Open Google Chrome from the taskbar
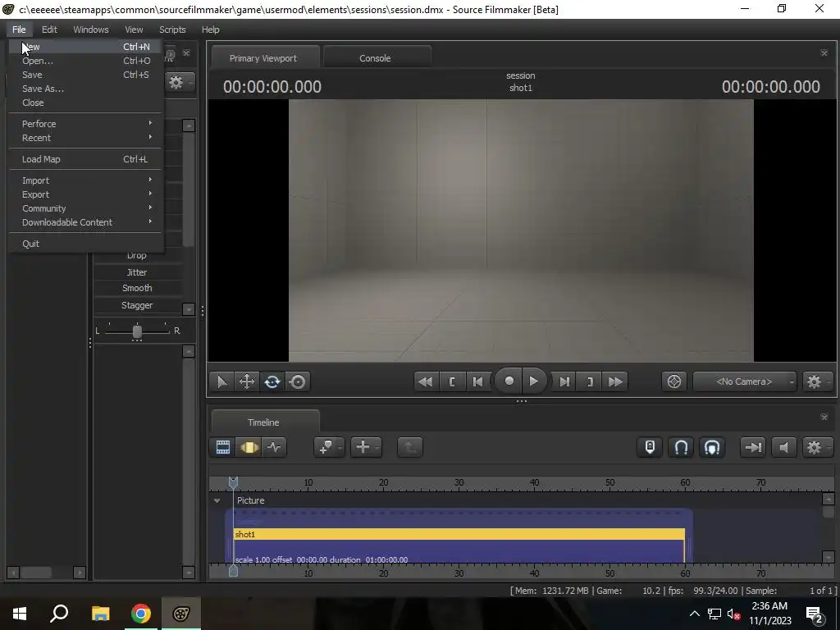The height and width of the screenshot is (630, 840). pyautogui.click(x=141, y=614)
